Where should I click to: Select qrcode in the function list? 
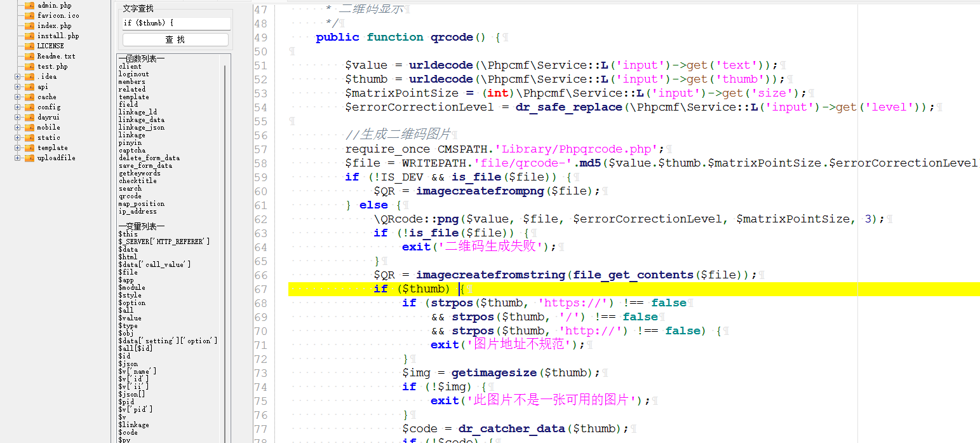[x=130, y=196]
